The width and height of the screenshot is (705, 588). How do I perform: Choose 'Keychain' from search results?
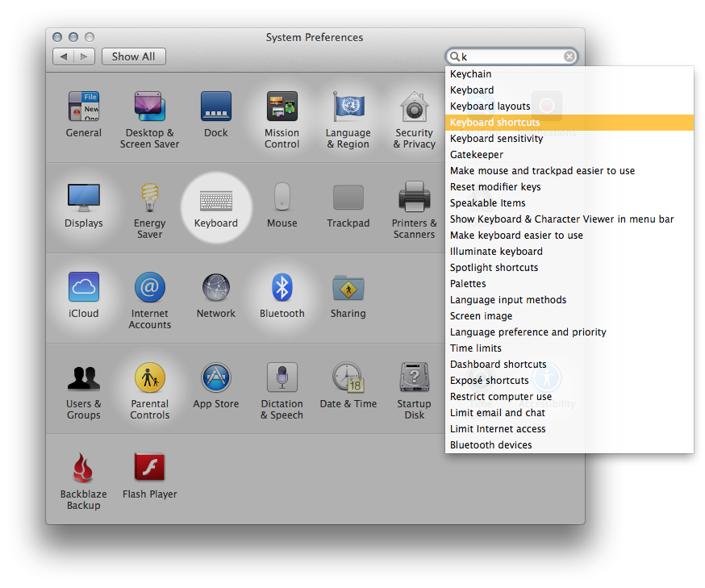(471, 74)
